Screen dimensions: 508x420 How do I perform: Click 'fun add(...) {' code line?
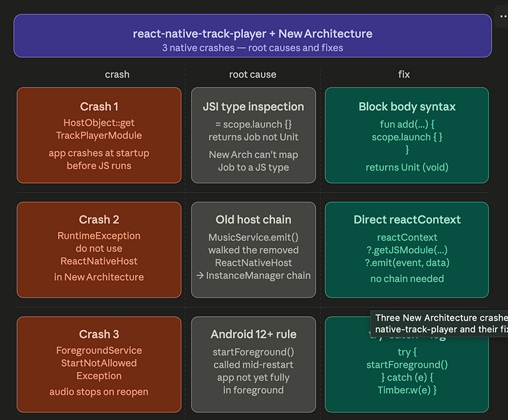tap(407, 124)
